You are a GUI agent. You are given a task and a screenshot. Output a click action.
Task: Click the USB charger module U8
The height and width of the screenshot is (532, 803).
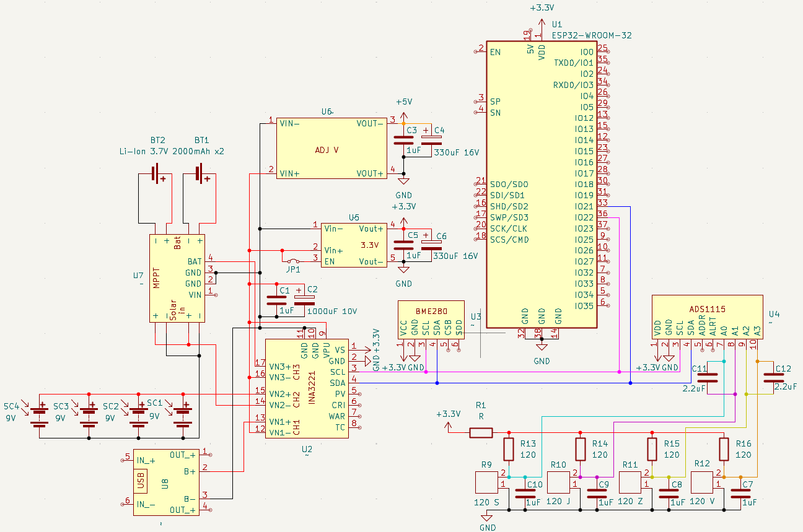pos(166,482)
